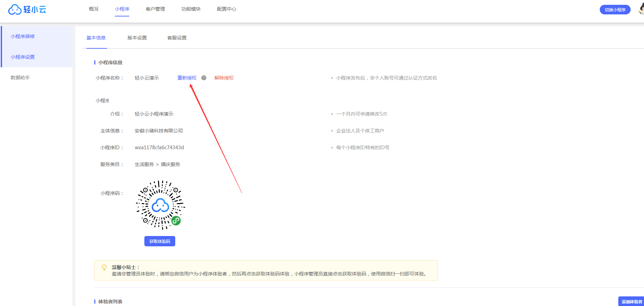Click the 切换小程序 button
644x306 pixels.
pos(615,10)
